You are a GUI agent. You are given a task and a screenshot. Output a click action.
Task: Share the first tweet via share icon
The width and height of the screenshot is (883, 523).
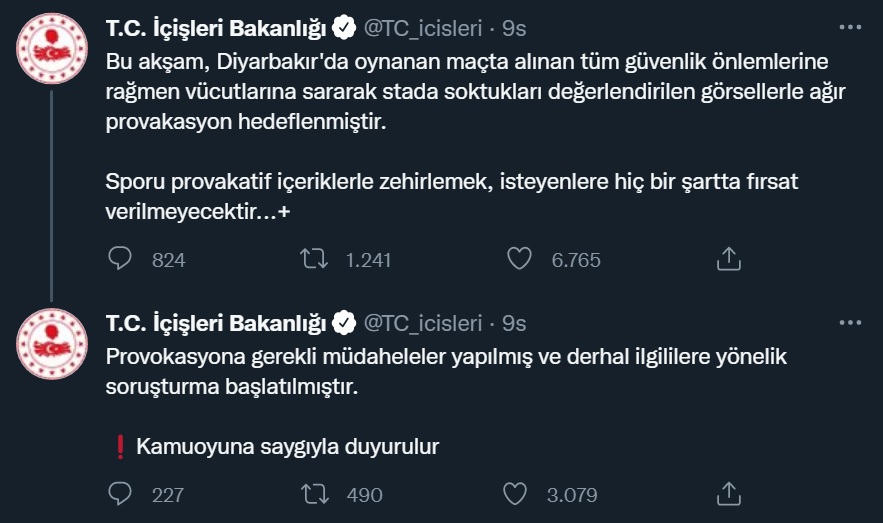729,259
